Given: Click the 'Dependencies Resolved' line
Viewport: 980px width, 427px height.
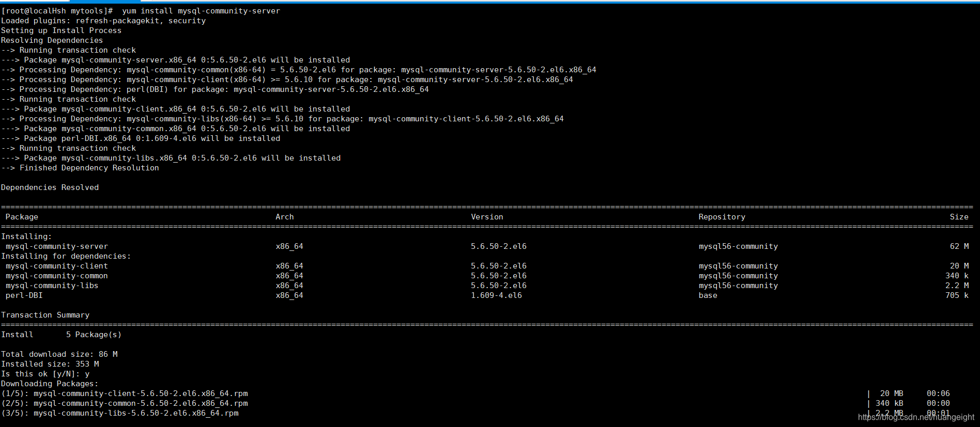Looking at the screenshot, I should [x=50, y=187].
